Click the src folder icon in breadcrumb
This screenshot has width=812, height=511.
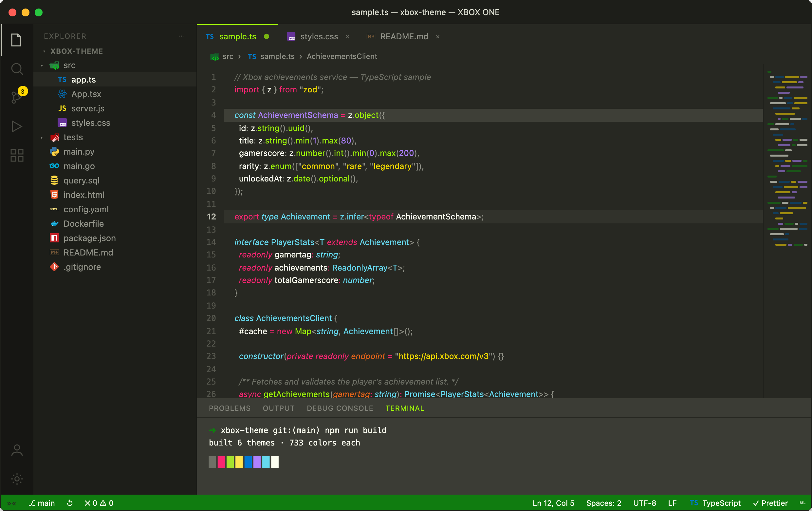coord(214,57)
